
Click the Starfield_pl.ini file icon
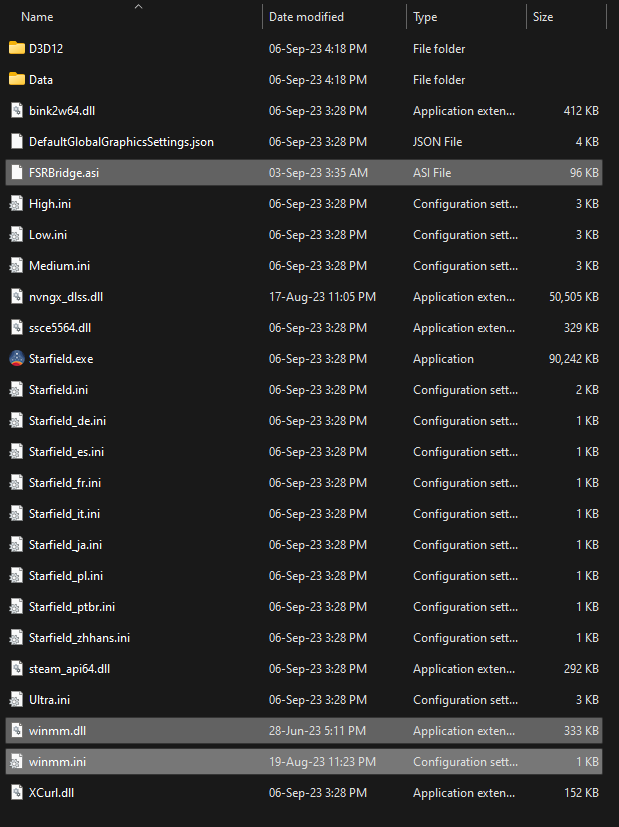point(17,576)
